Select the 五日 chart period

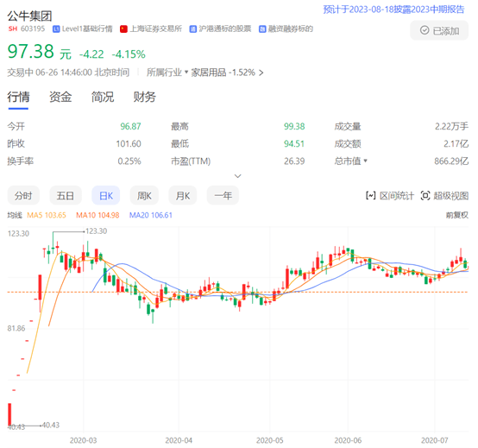click(66, 195)
